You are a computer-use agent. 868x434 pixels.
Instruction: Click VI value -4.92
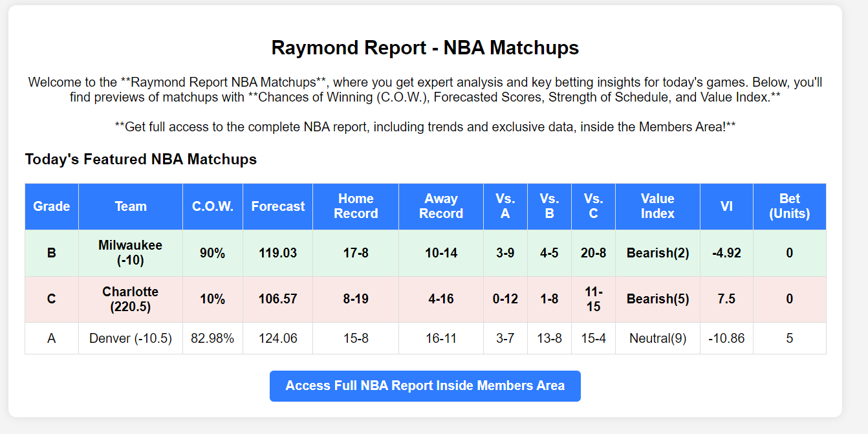coord(726,253)
